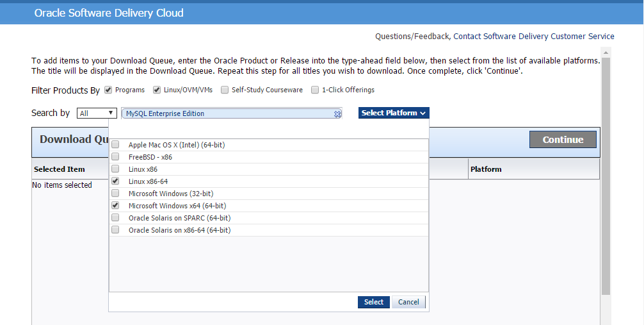Uncheck Microsoft Windows x64 (64-bit) platform
This screenshot has width=644, height=325.
pos(115,206)
